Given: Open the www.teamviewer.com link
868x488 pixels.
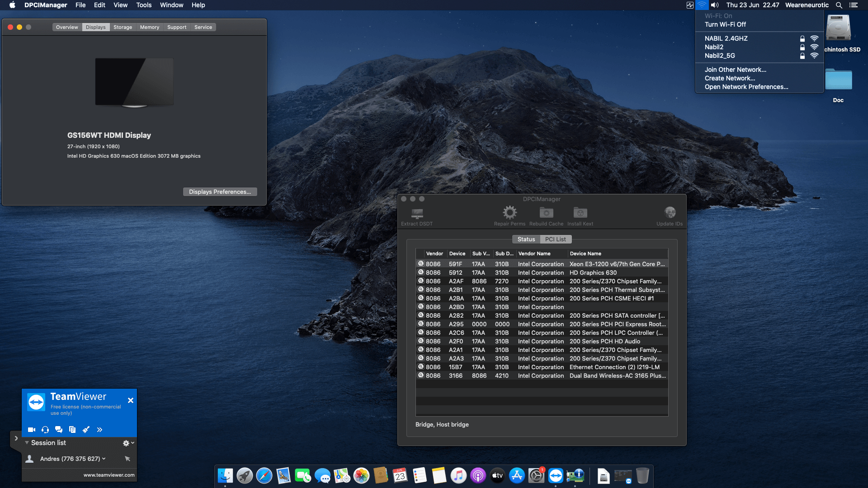Looking at the screenshot, I should pos(109,475).
